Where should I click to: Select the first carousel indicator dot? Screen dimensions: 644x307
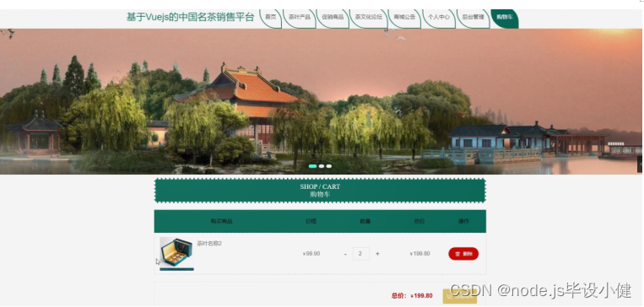(312, 166)
